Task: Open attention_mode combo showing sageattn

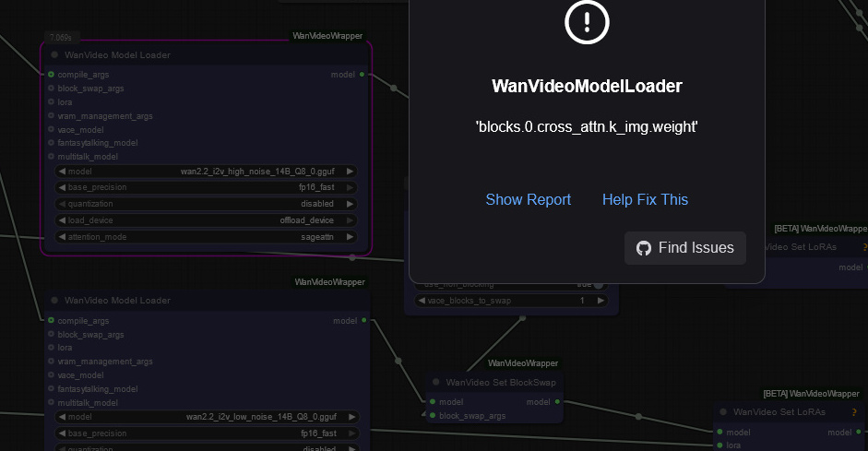Action: (206, 237)
